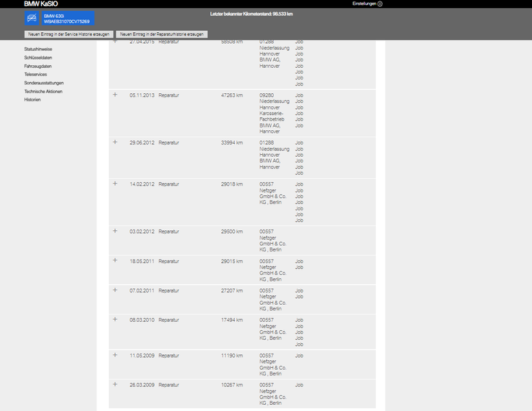Select the BMW 630i vehicle badge
532x411 pixels.
coord(68,18)
